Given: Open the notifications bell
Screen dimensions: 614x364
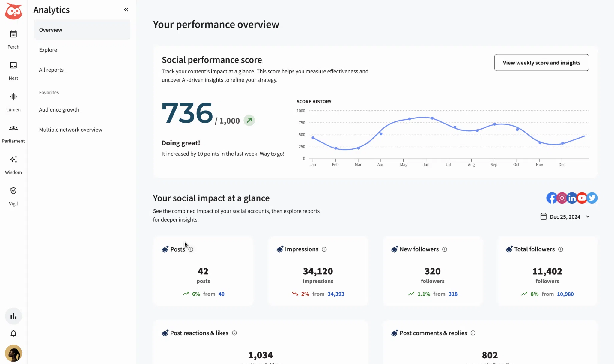Looking at the screenshot, I should 13,333.
